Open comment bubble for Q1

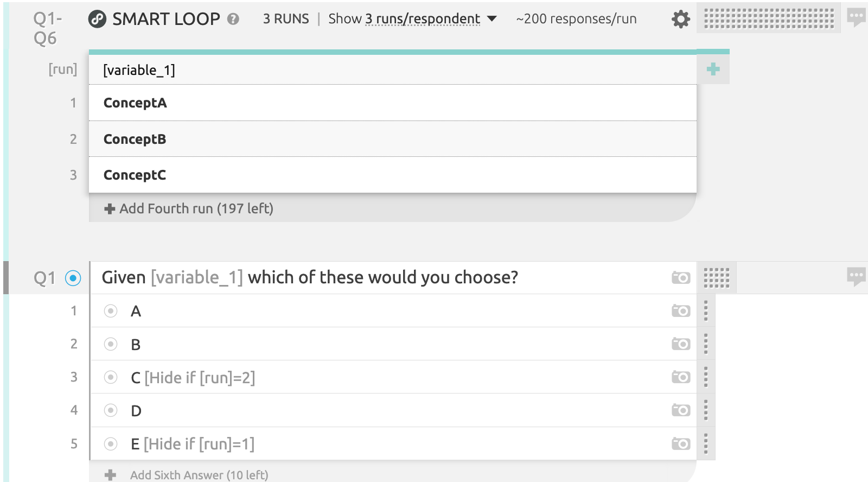pos(857,277)
